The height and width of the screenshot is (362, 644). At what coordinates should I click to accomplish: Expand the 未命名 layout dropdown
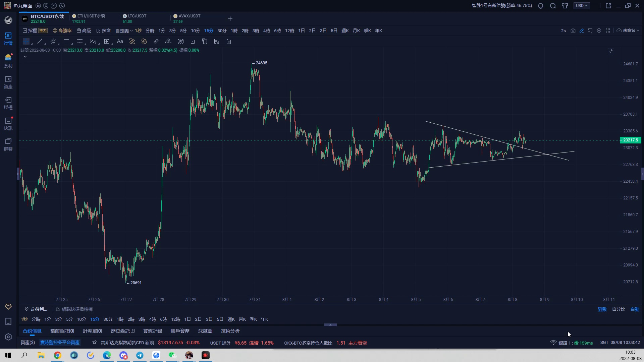(628, 31)
